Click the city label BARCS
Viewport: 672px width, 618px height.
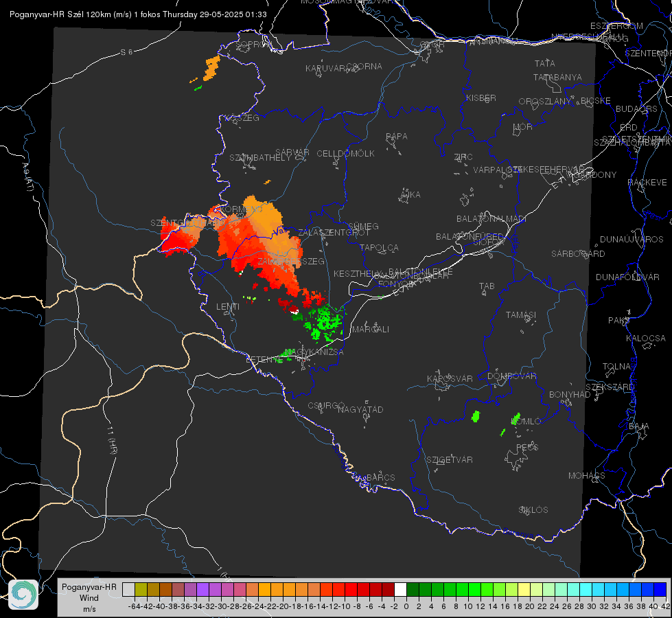point(380,477)
